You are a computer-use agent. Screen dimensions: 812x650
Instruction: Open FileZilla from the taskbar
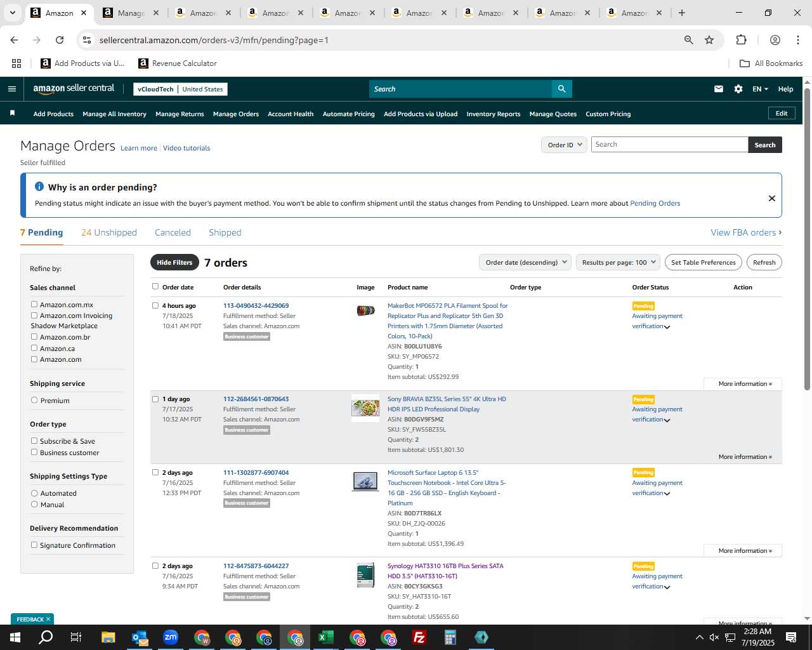point(419,637)
